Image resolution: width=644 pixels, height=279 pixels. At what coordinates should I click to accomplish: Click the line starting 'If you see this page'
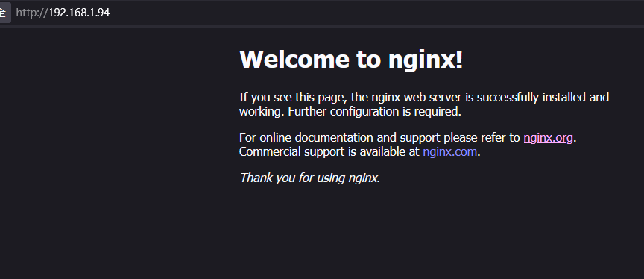pos(424,98)
